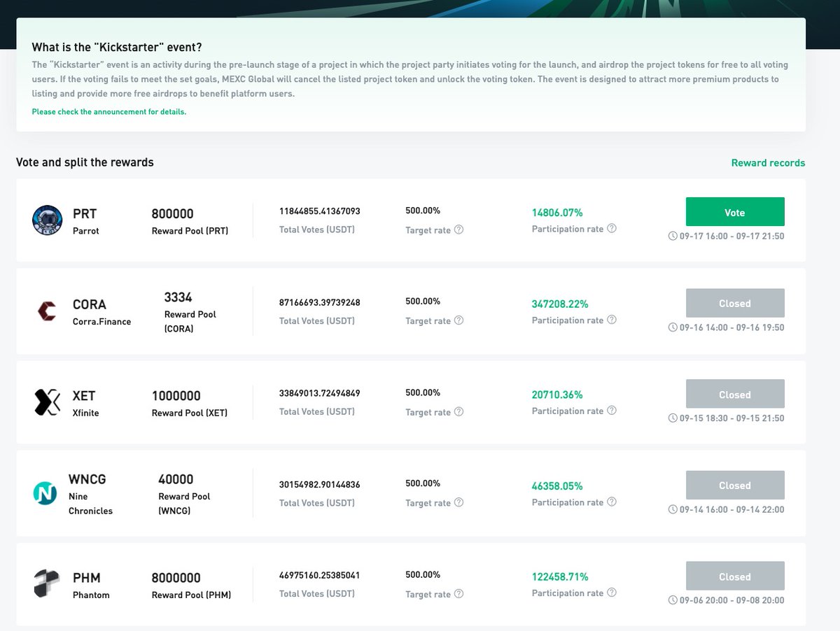Click clock icon beside WNCG voting time
Viewport: 840px width, 631px height.
[673, 509]
